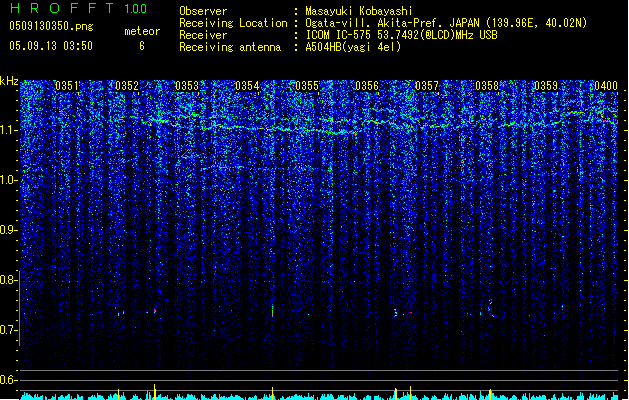Select the file name 0509130350.png

tap(51, 26)
